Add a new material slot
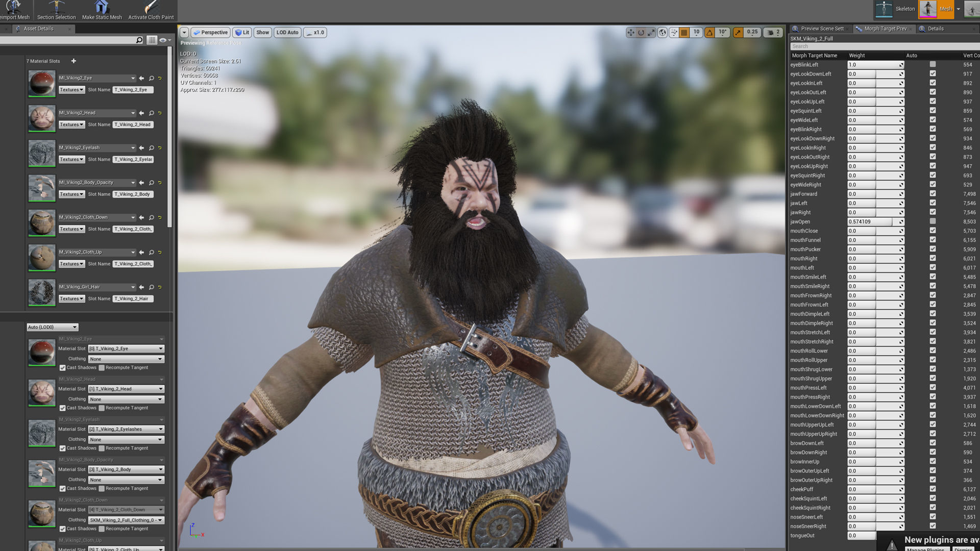This screenshot has height=551, width=980. coord(73,61)
